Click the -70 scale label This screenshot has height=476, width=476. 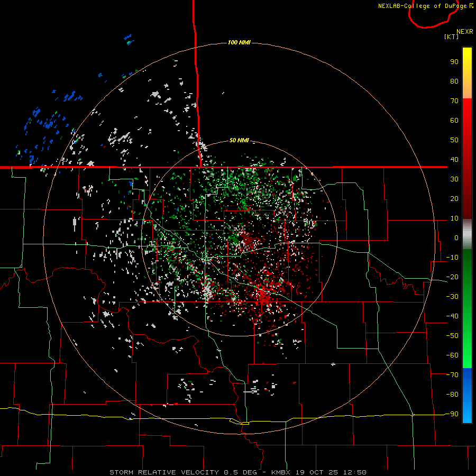click(x=452, y=374)
